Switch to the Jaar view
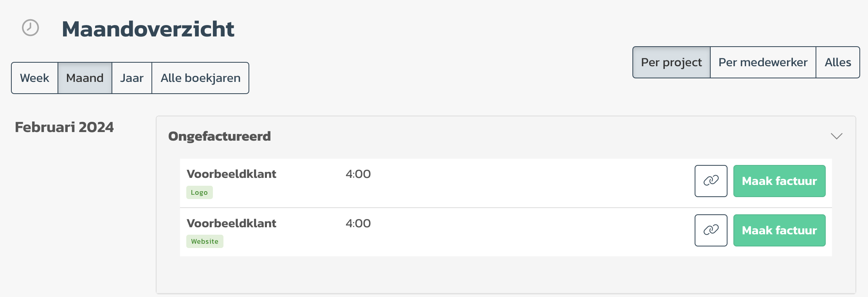Viewport: 868px width, 297px height. coord(132,78)
